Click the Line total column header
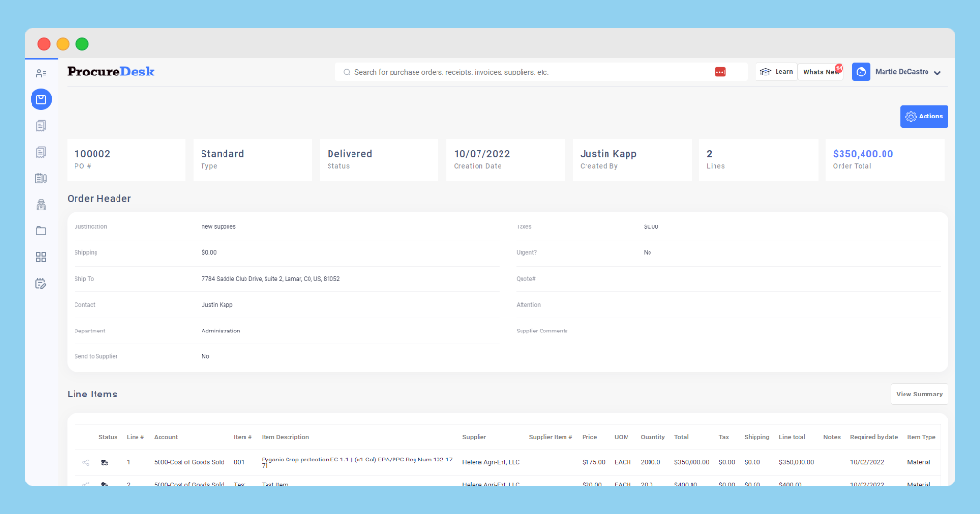This screenshot has height=514, width=980. pos(792,437)
